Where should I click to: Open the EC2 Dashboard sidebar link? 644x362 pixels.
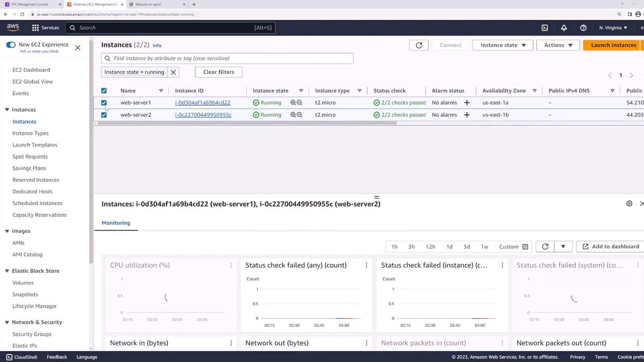[x=31, y=70]
